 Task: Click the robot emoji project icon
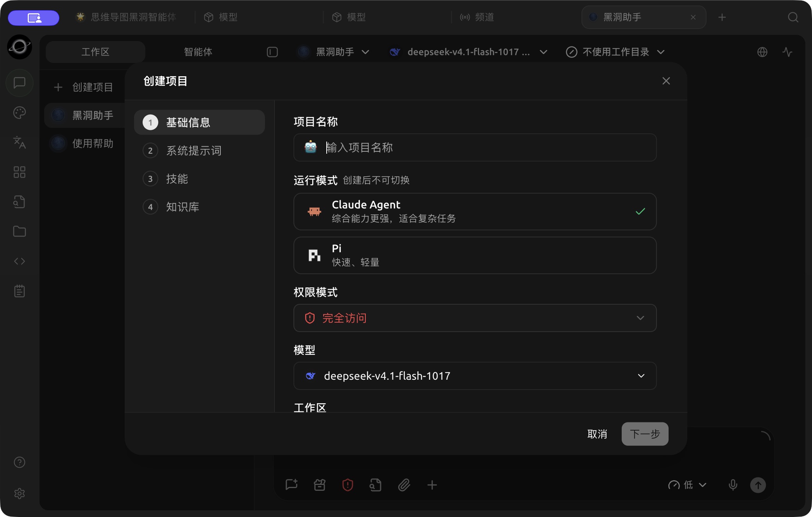[x=311, y=147]
